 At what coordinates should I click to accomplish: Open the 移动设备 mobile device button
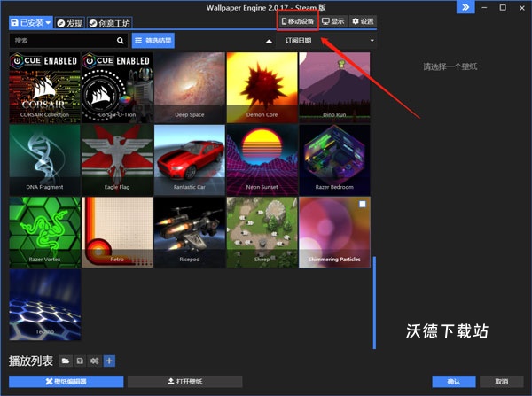coord(298,21)
